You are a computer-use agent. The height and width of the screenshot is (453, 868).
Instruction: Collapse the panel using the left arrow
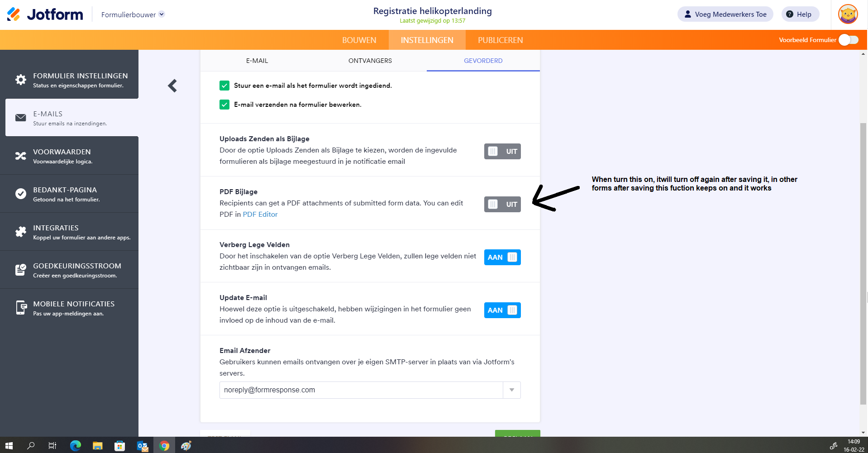172,86
